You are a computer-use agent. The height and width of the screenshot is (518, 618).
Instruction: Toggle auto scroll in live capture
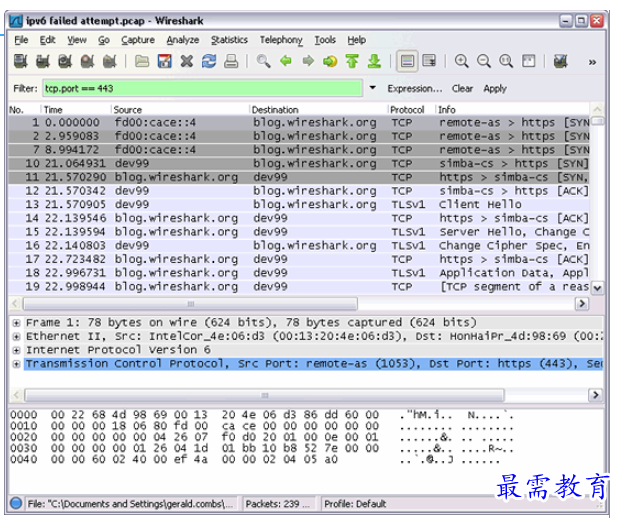pyautogui.click(x=429, y=61)
